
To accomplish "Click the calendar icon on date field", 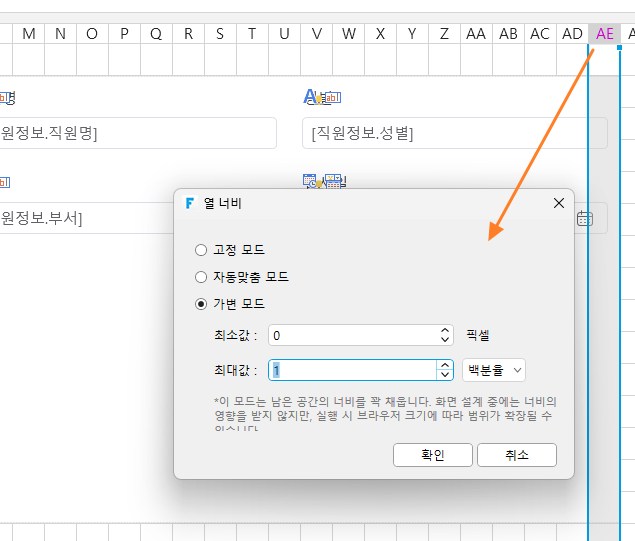I will 584,218.
